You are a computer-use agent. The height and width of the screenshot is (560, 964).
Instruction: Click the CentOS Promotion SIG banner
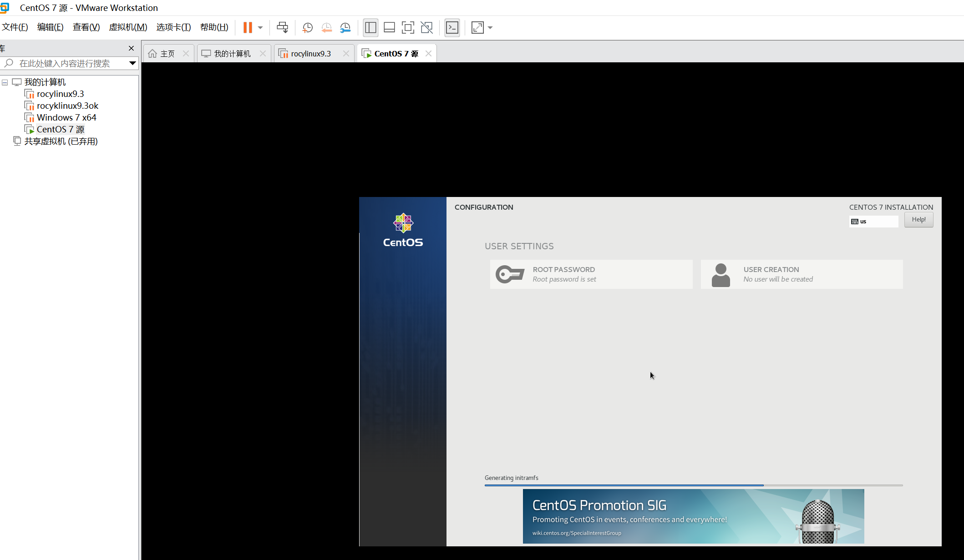tap(693, 516)
